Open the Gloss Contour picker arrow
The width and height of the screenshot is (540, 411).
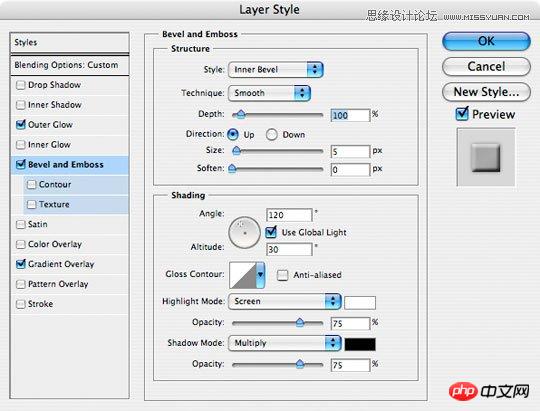(x=260, y=275)
